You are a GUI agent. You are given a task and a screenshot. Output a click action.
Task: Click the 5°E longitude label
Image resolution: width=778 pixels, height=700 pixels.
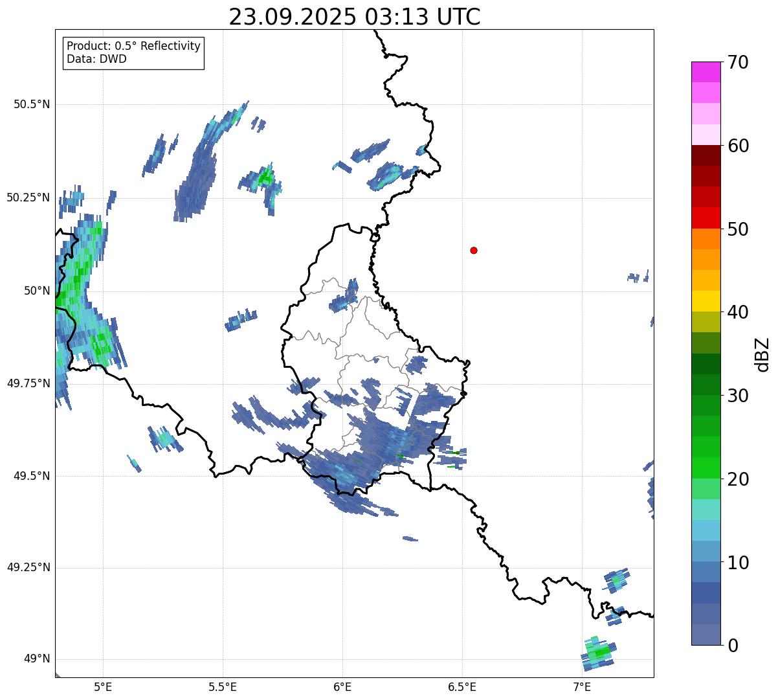103,687
